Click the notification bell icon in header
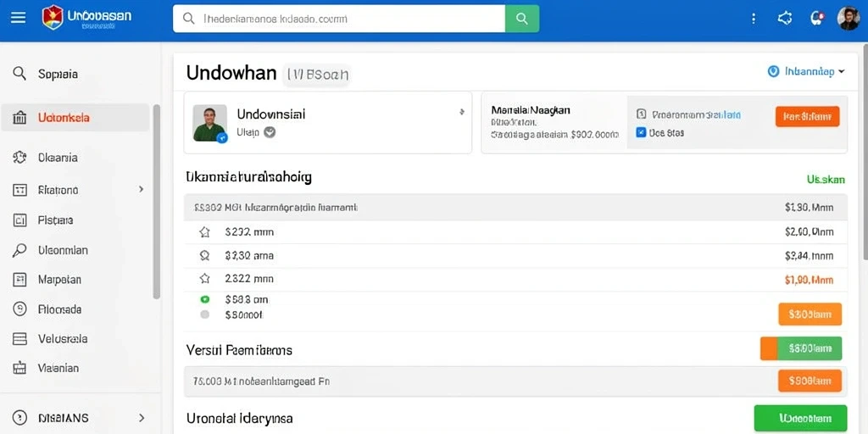 coord(816,19)
